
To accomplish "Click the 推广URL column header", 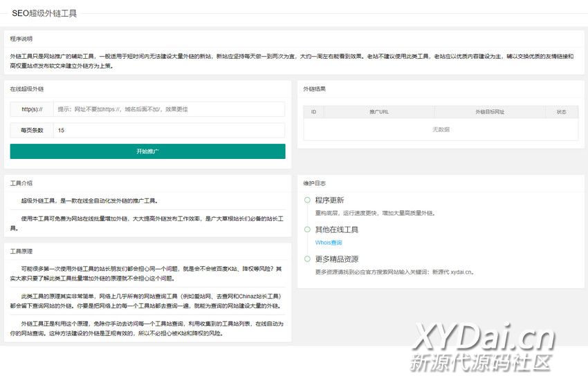I will click(379, 111).
